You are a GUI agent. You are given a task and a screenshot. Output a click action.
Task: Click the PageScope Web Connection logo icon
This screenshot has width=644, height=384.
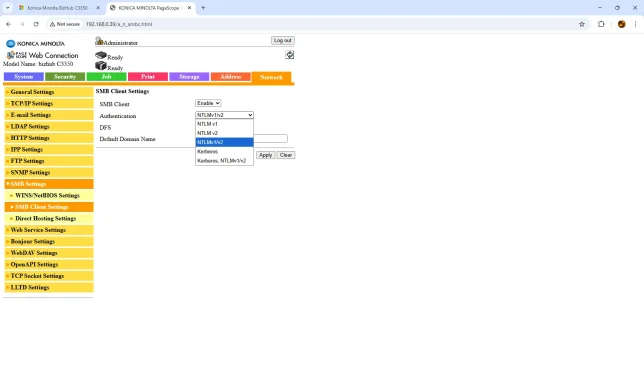(x=11, y=55)
